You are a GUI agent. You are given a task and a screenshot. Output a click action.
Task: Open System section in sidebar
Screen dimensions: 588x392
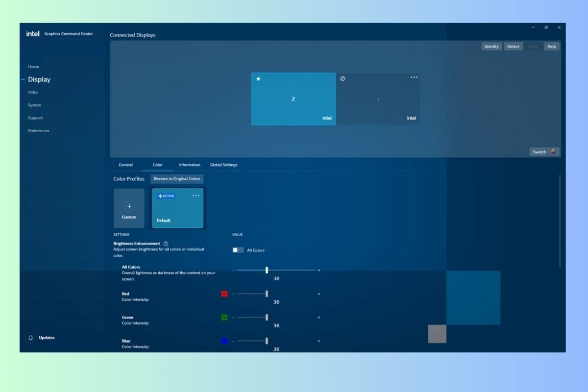[34, 105]
